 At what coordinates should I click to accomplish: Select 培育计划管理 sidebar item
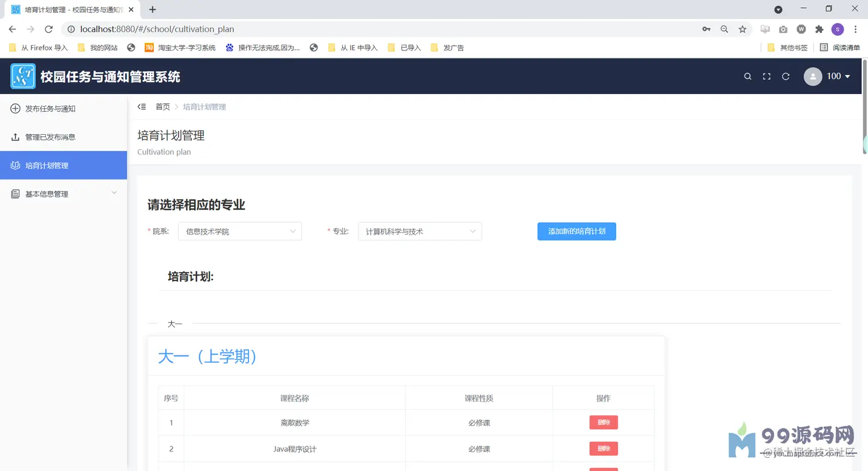click(63, 165)
